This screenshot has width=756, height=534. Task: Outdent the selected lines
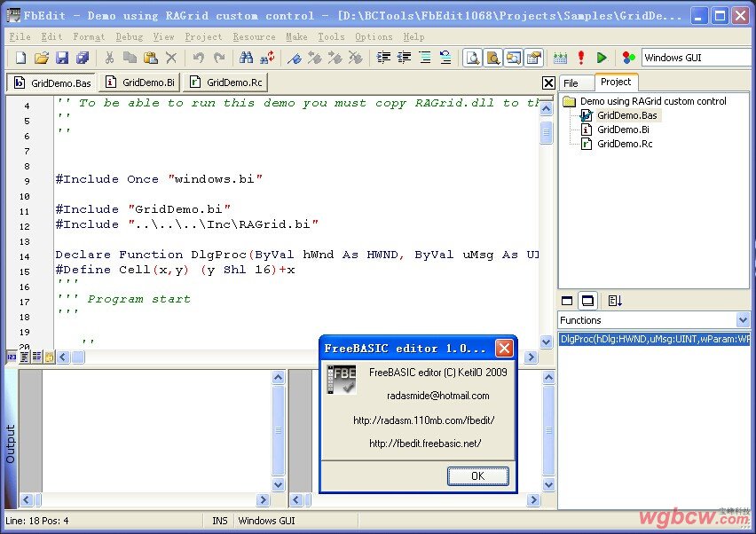tap(404, 58)
